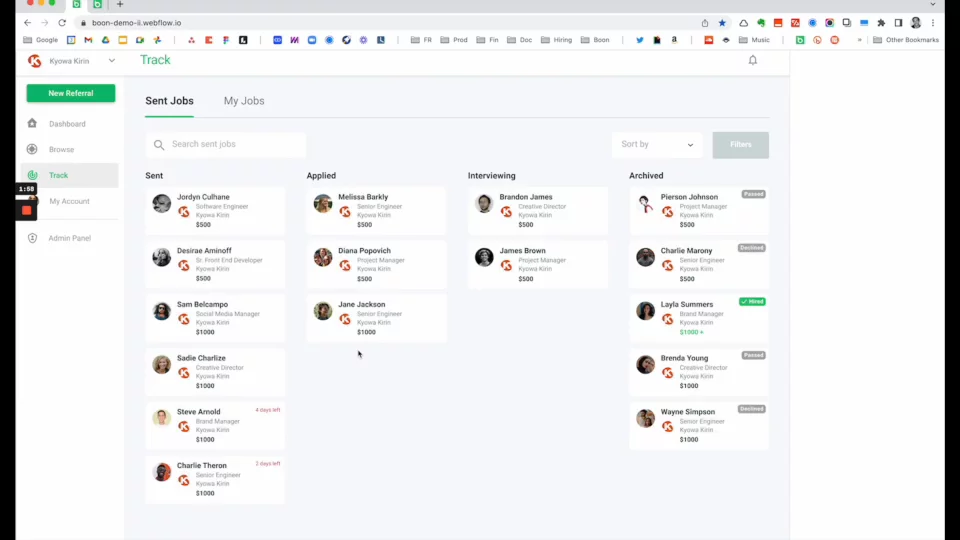The width and height of the screenshot is (960, 540).
Task: Expand the Other Bookmarks folder
Action: tap(906, 40)
